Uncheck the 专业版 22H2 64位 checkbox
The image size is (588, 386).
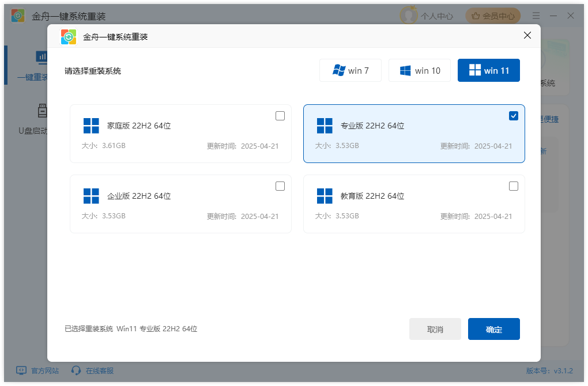coord(514,116)
